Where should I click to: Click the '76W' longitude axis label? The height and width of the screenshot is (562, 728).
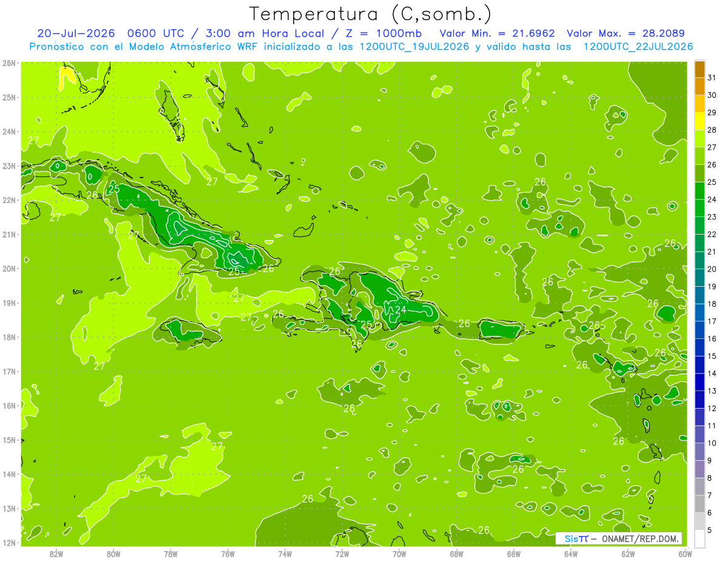click(227, 554)
